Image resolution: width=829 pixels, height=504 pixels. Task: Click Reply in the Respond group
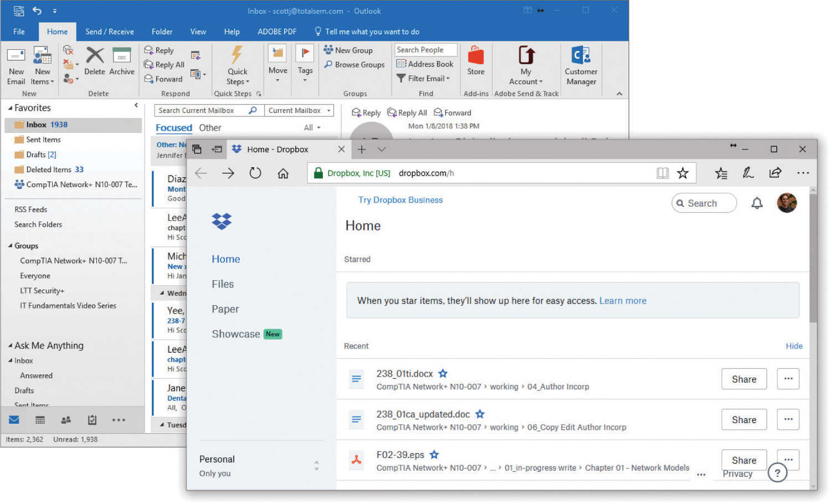click(x=159, y=50)
